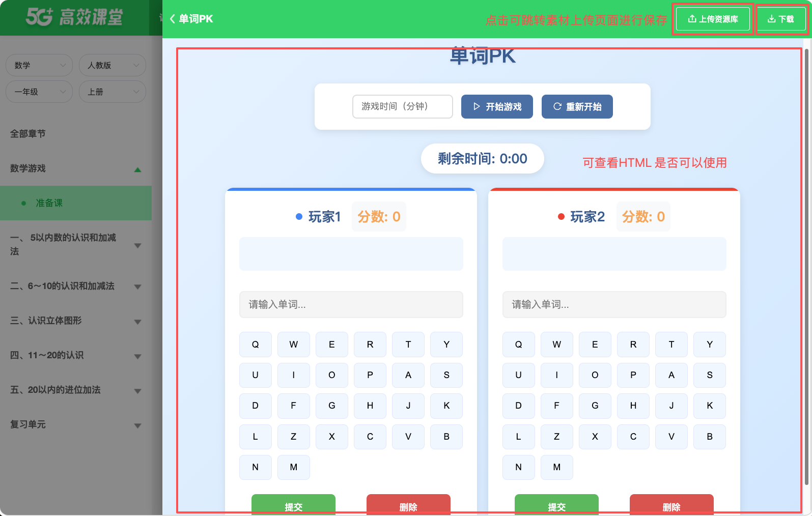
Task: Submit 玩家1's word with 提交
Action: [x=294, y=505]
